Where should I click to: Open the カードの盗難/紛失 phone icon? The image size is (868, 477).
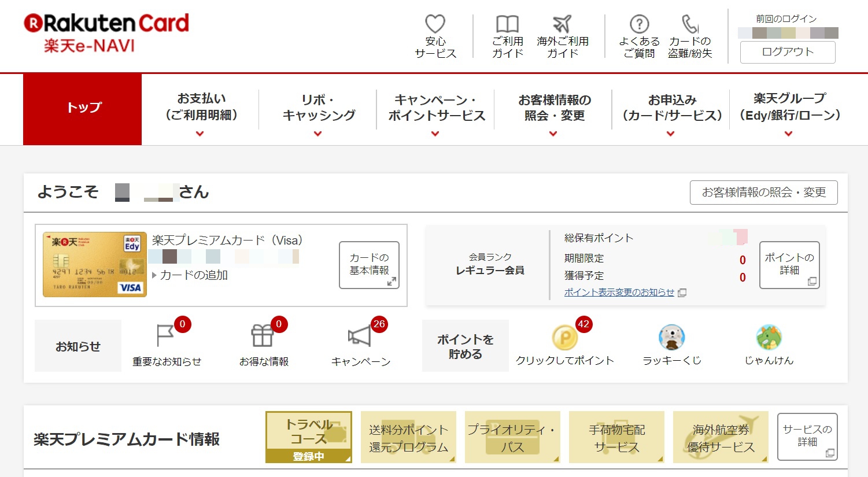click(690, 24)
